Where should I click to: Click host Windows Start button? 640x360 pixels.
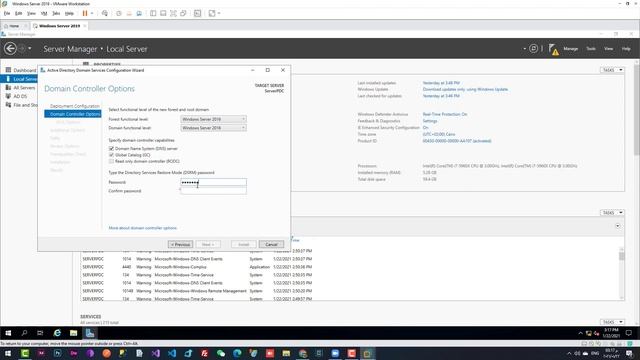(8, 353)
